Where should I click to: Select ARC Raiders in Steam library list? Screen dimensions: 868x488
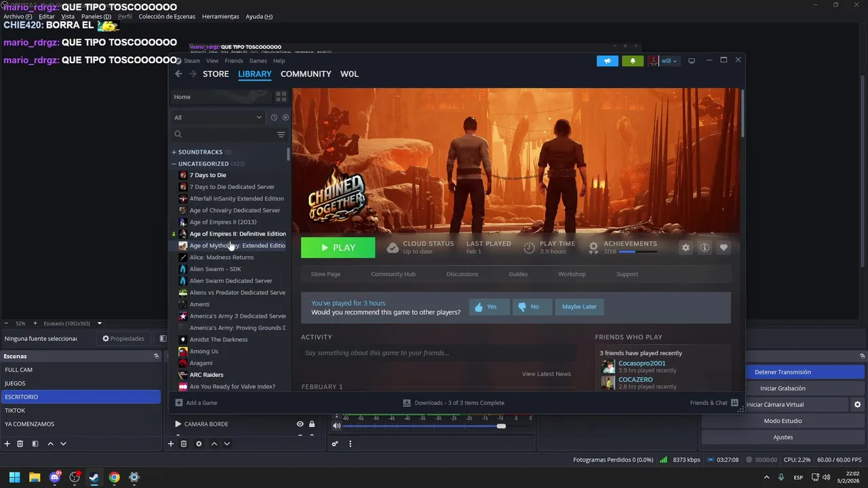pos(206,375)
